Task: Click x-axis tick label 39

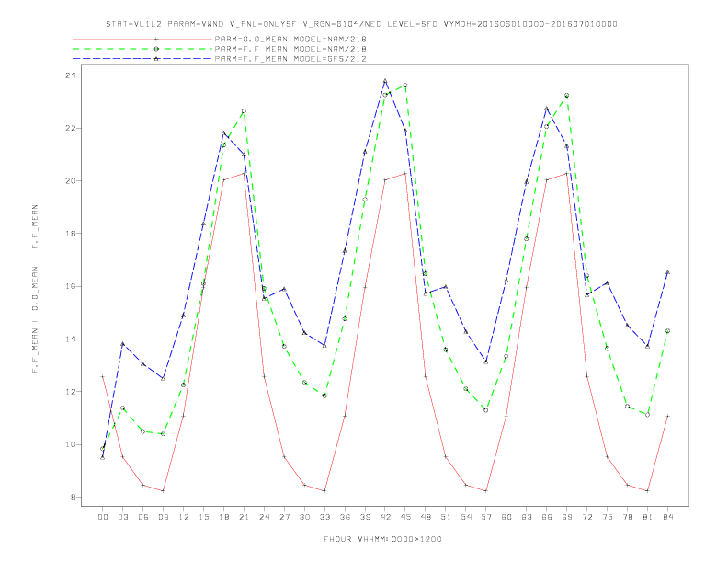Action: 365,517
